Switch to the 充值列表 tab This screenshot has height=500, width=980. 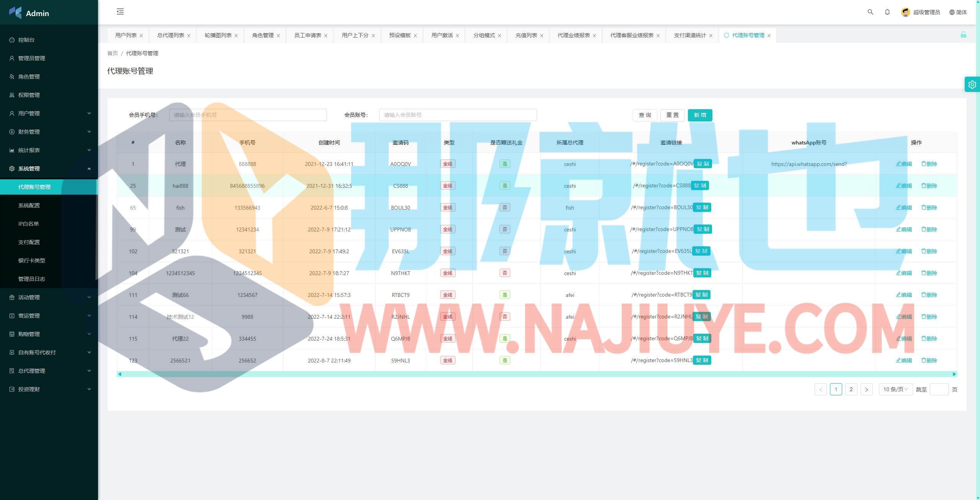click(526, 35)
